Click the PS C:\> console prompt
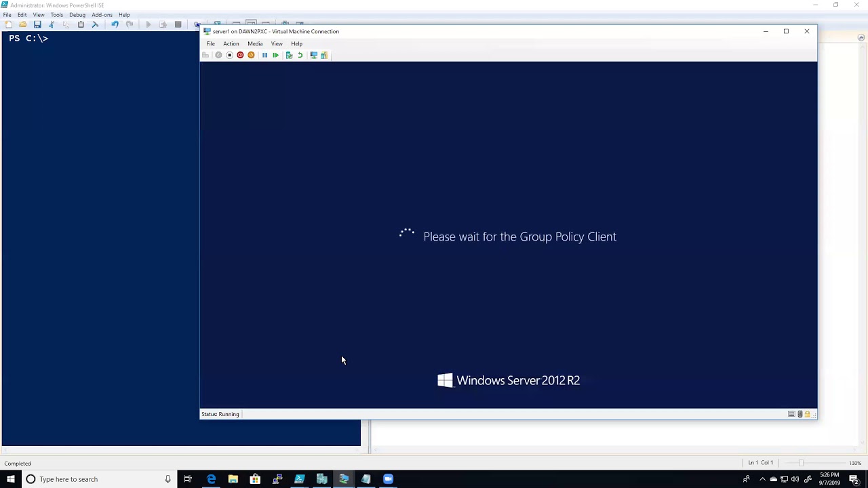Screen dimensions: 868x488 point(28,38)
